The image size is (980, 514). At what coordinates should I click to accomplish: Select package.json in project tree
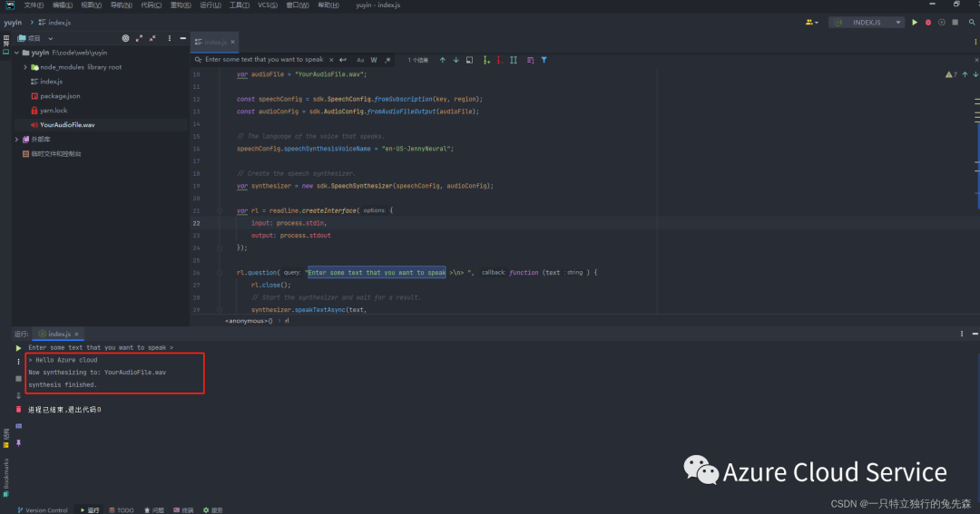[59, 96]
